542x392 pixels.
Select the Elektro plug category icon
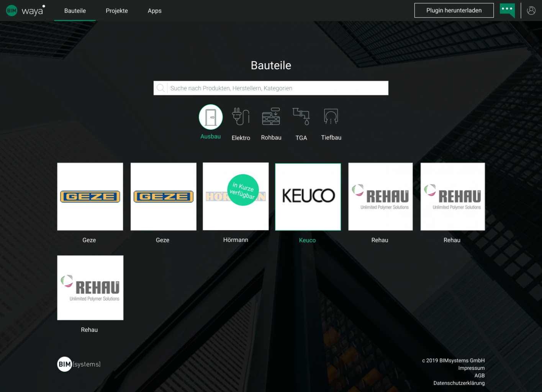click(x=241, y=117)
